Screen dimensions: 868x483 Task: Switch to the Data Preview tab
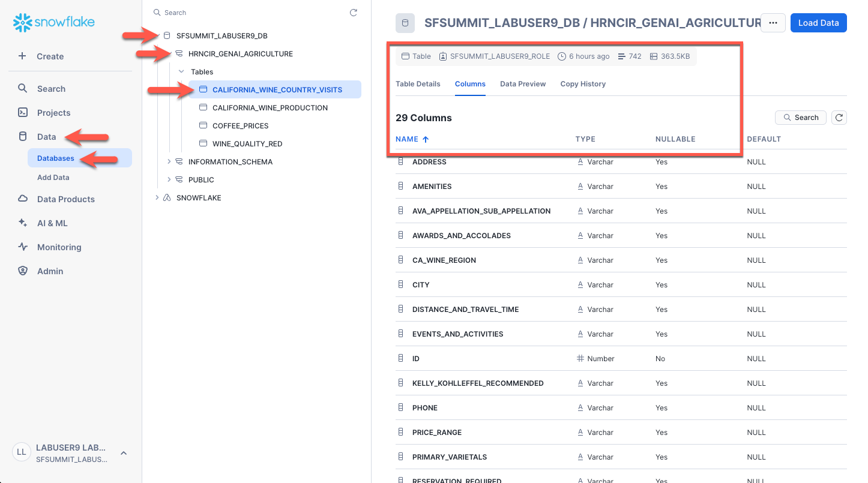pos(522,83)
